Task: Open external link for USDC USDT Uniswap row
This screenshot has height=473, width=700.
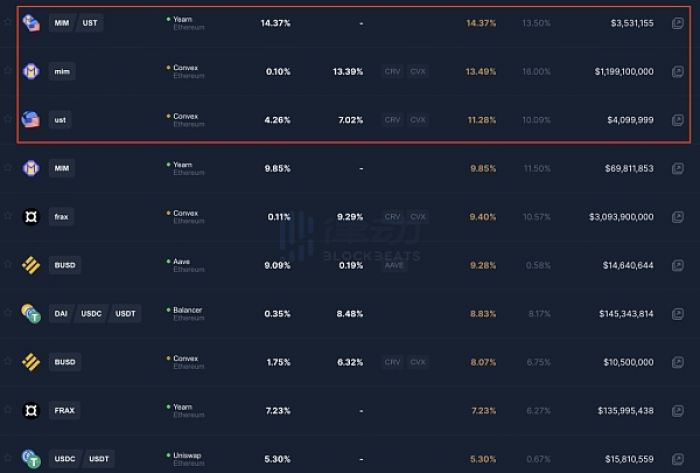Action: [x=677, y=459]
